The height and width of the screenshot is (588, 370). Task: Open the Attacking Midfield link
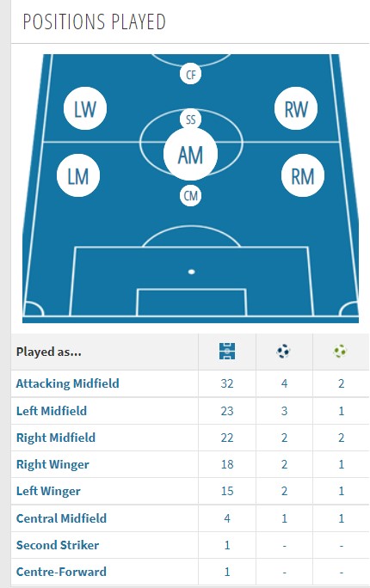coord(67,383)
